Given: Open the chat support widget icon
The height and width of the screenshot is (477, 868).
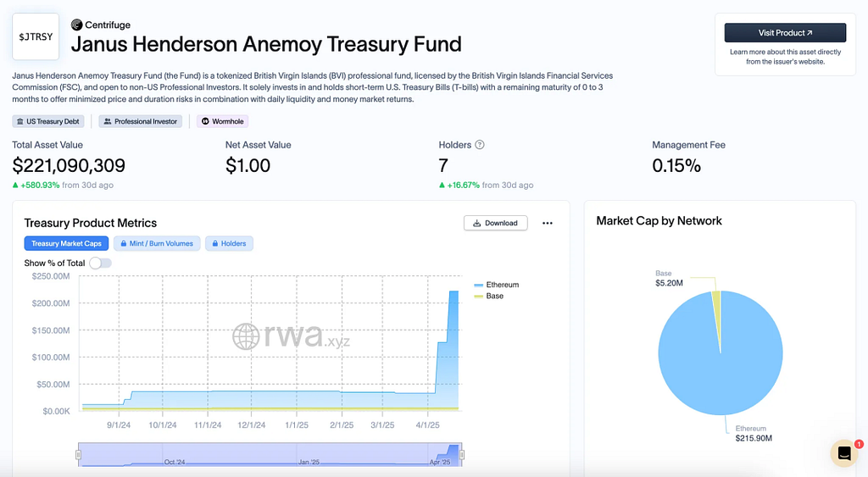Looking at the screenshot, I should click(844, 453).
